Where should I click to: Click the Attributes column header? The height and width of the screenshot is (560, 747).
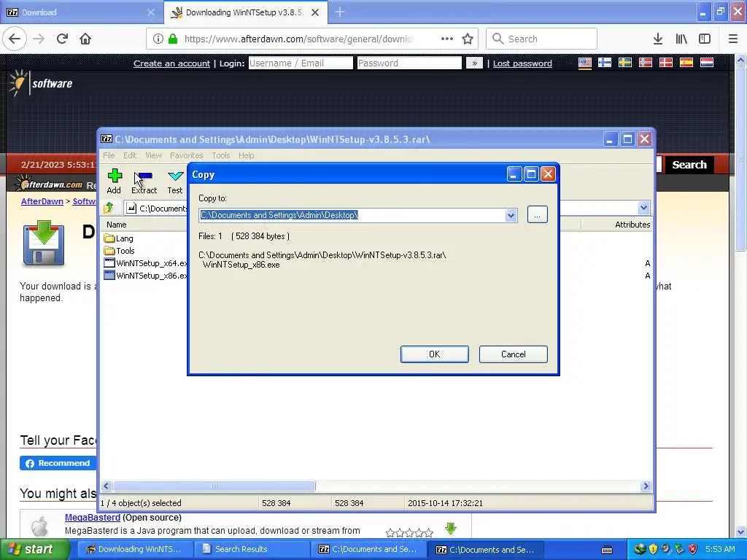[632, 225]
